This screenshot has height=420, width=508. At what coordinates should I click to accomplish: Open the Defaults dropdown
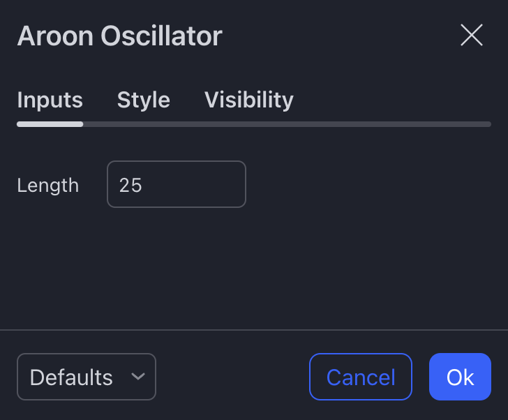[x=86, y=377]
